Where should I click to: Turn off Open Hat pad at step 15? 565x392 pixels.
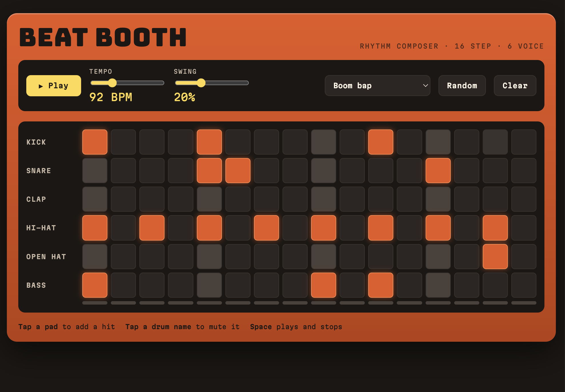pos(495,257)
